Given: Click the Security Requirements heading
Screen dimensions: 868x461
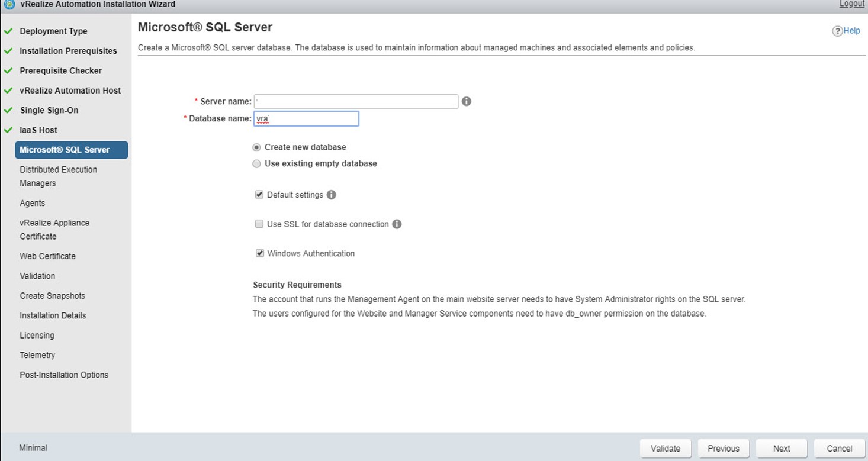Looking at the screenshot, I should tap(297, 285).
